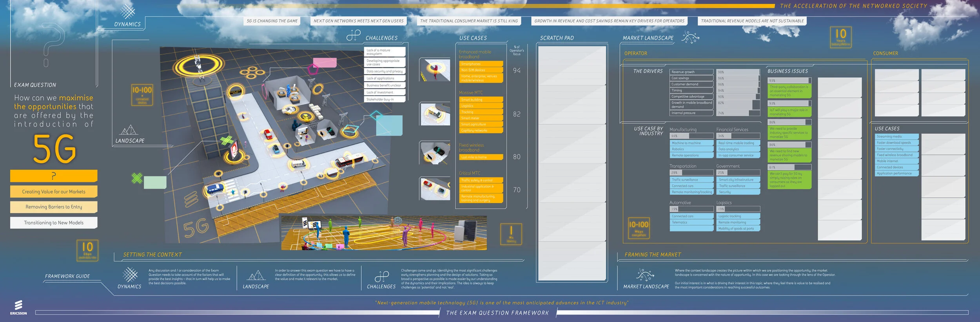This screenshot has width=980, height=322.
Task: Select 'Lack of investment' challenge
Action: [x=385, y=92]
